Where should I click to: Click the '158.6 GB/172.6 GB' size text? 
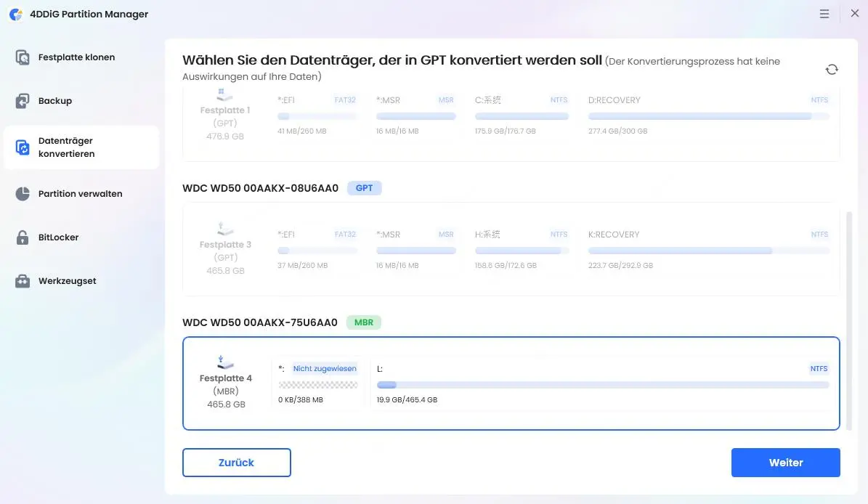pos(506,266)
